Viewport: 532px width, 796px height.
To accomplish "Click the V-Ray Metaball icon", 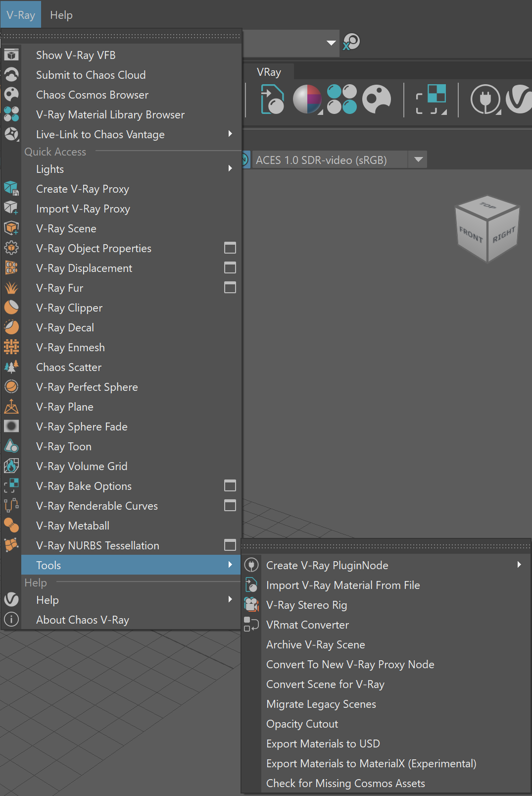I will tap(11, 526).
